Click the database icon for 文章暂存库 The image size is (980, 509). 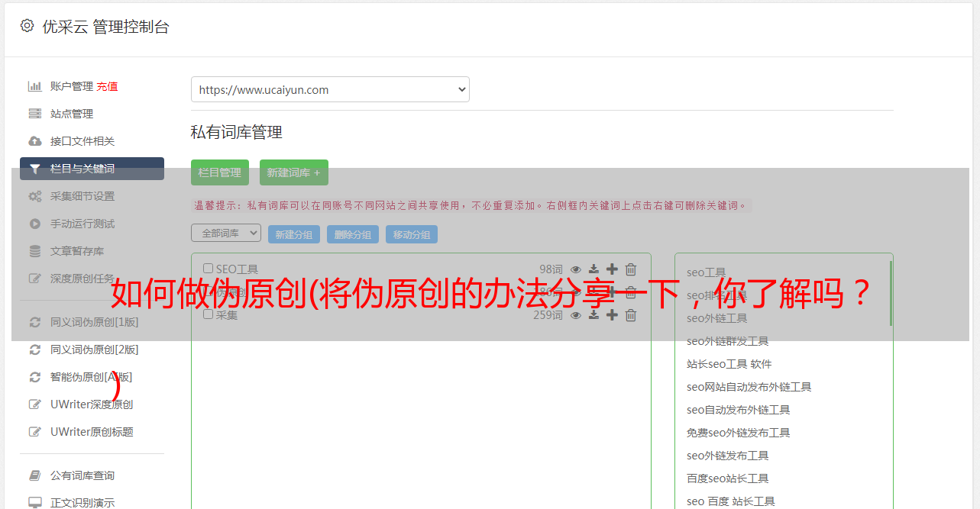pos(34,251)
